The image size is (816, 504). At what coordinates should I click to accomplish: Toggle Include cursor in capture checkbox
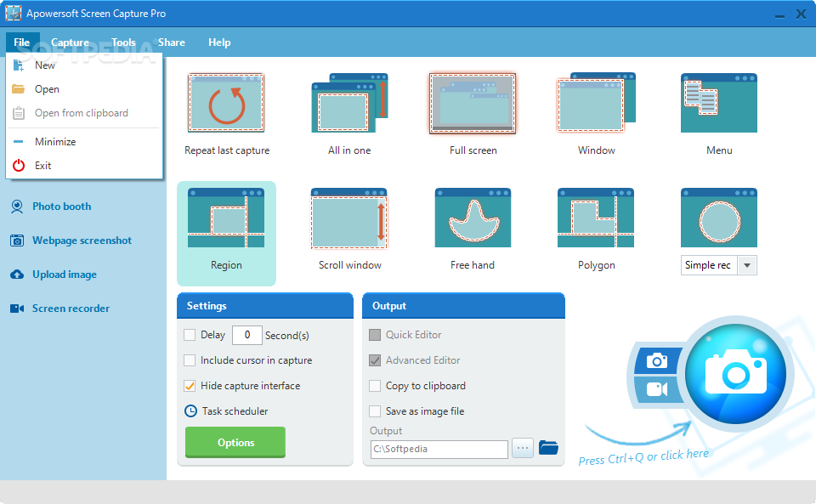pos(190,360)
